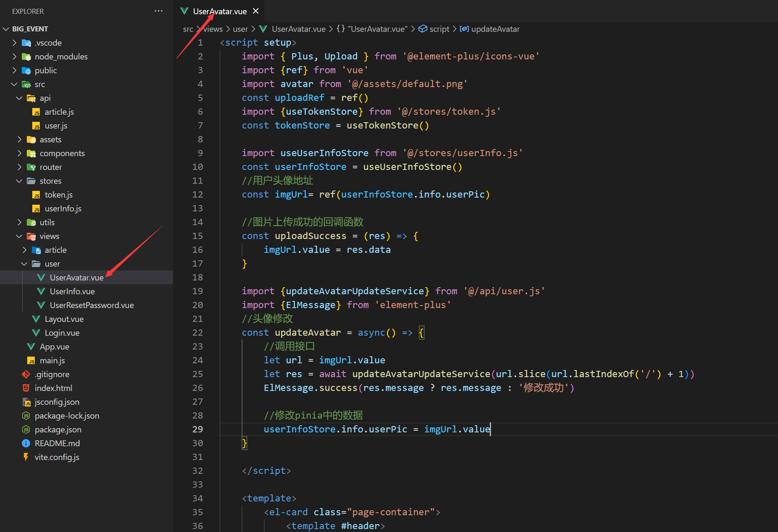This screenshot has height=532, width=778.
Task: Click the JS icon of token.js
Action: (36, 195)
